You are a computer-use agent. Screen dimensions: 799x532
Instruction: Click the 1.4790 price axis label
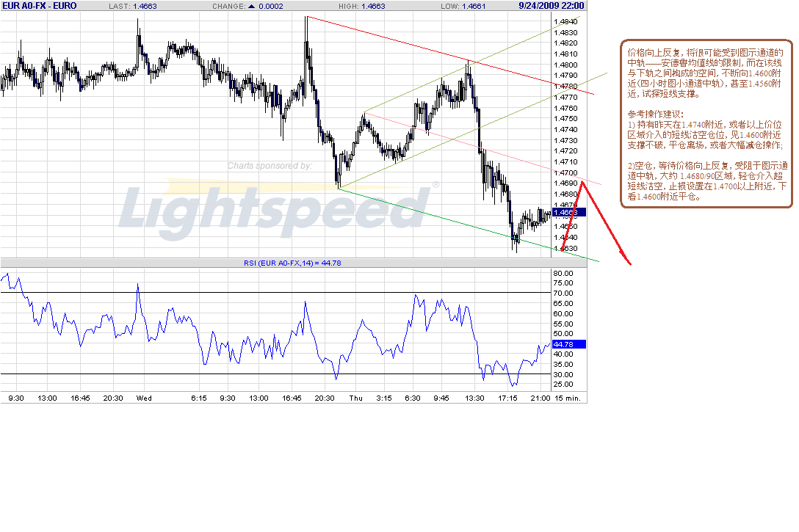pos(565,76)
